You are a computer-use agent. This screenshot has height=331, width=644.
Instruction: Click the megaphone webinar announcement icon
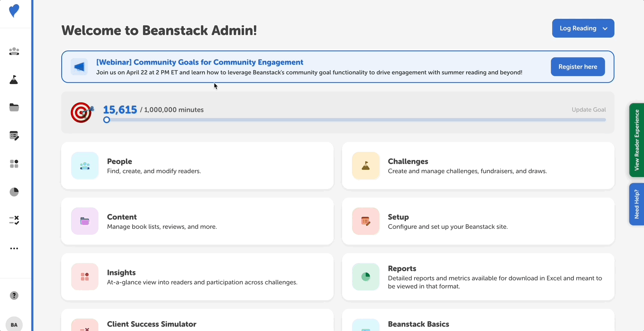(79, 67)
